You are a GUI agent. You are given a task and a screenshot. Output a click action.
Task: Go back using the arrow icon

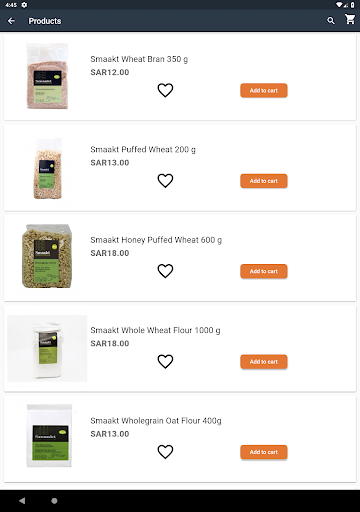click(x=11, y=21)
